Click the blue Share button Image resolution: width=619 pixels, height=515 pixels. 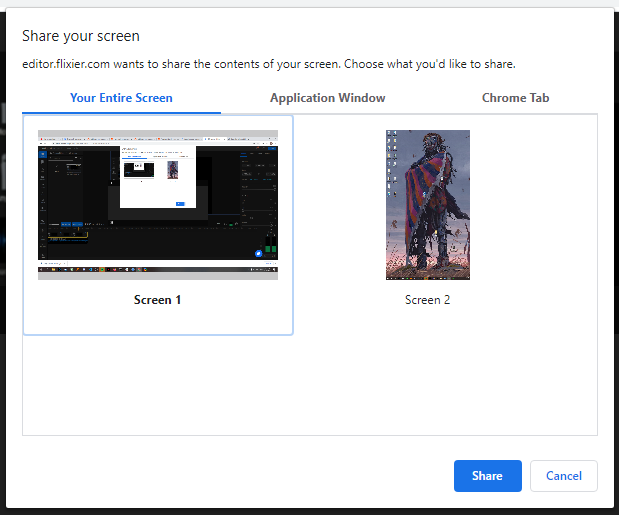point(488,476)
